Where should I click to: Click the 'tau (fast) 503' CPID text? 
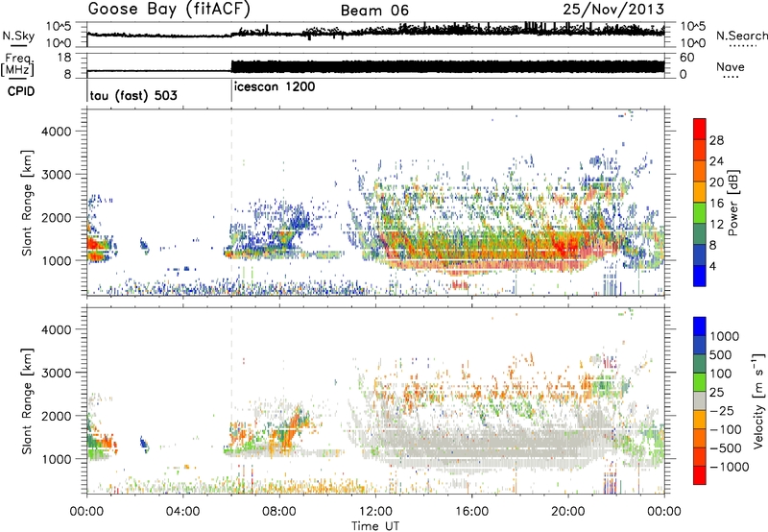click(x=133, y=95)
